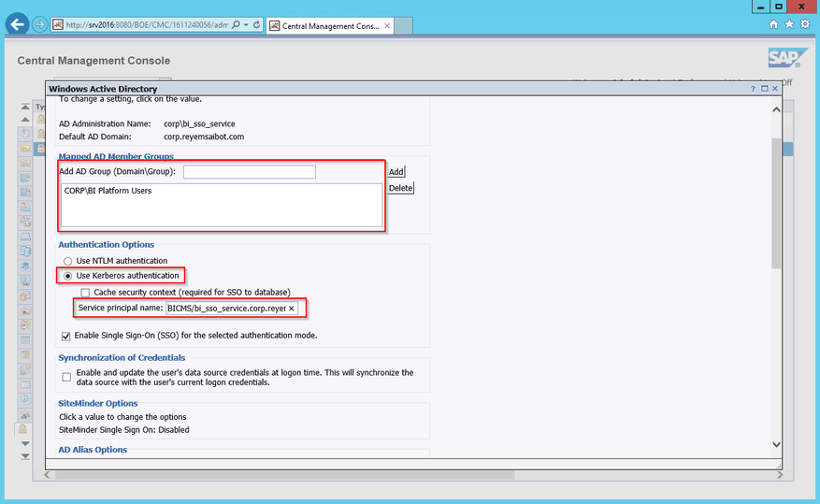Open favorites star icon
Image resolution: width=820 pixels, height=504 pixels.
(x=789, y=24)
